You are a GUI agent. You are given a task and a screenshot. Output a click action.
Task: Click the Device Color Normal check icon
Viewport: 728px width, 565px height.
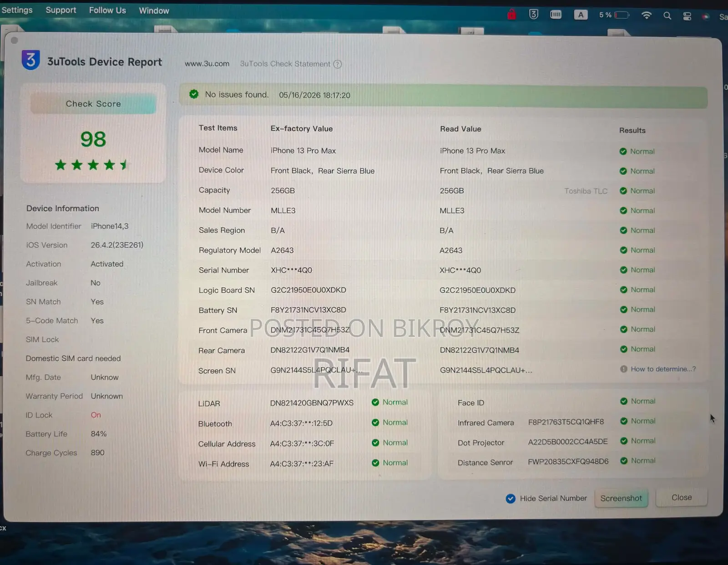623,171
